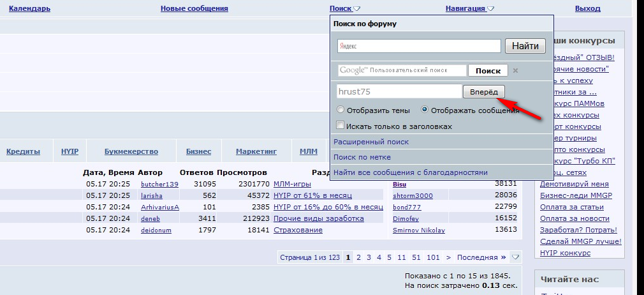Clear the Google search with the X icon
Viewport: 644px width, 295px height.
tap(515, 70)
